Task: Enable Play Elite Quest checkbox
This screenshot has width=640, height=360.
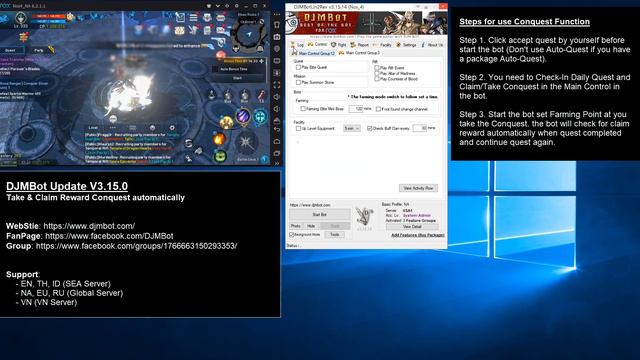Action: [298, 67]
